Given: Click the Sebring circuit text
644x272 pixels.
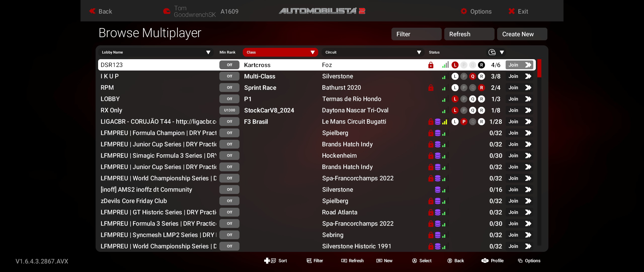Looking at the screenshot, I should click(333, 235).
